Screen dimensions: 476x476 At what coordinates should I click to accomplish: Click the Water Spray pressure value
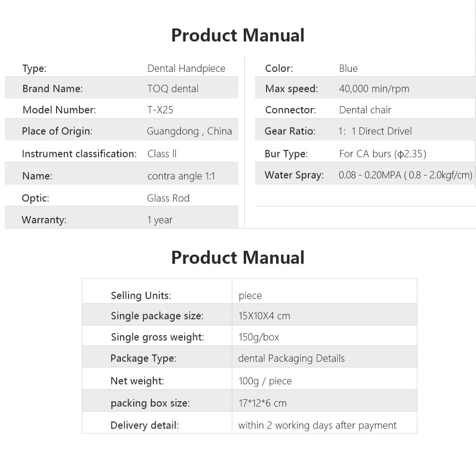click(406, 175)
